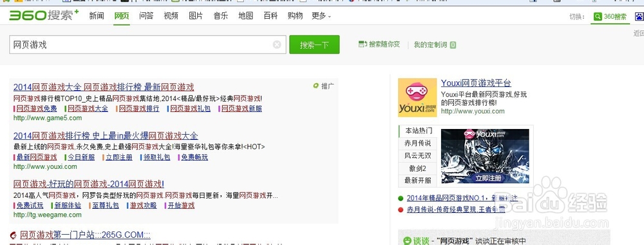
Task: Click the 我的定制词 count badge
Action: click(x=453, y=44)
